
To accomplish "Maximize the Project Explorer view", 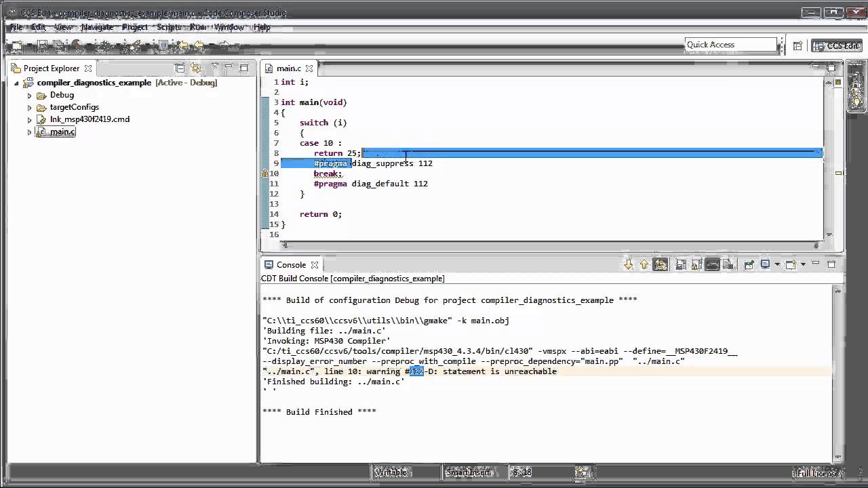I will coord(244,68).
